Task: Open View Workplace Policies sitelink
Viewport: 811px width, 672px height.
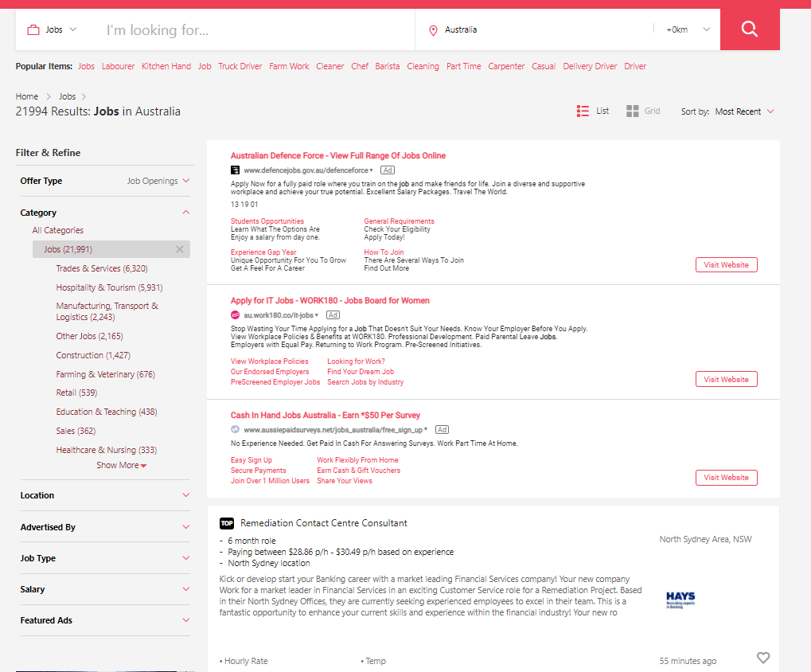Action: click(270, 361)
